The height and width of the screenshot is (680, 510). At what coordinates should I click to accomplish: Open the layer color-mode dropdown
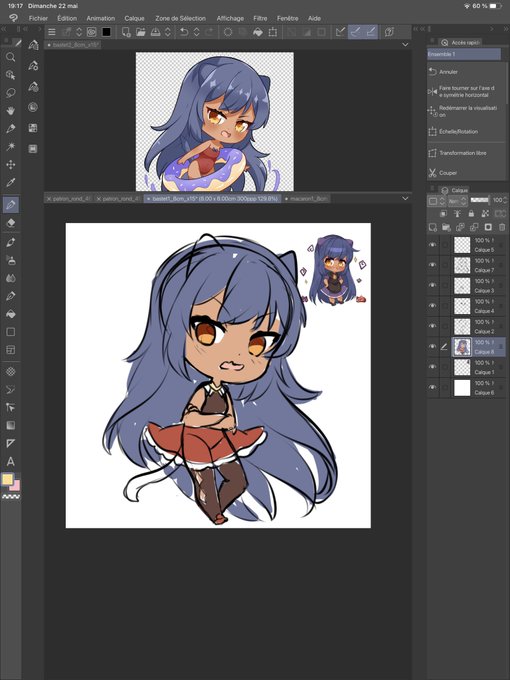coord(437,201)
